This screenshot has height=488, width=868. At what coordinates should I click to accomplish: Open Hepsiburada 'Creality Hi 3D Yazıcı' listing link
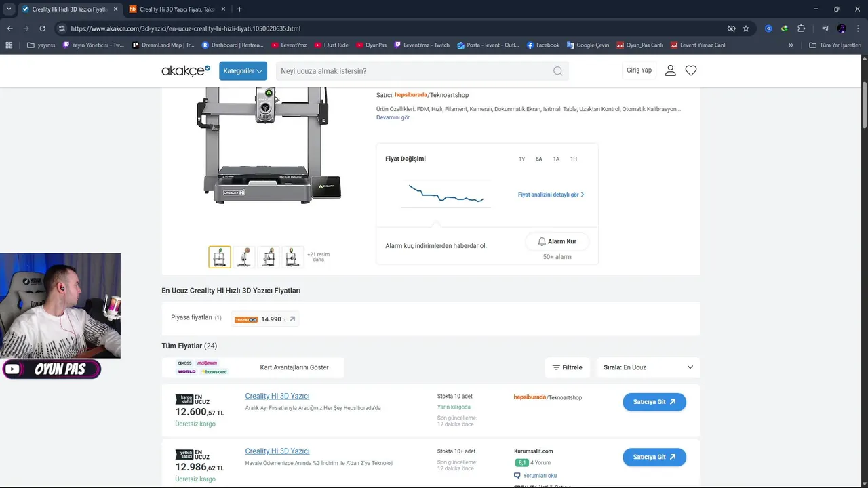pos(277,396)
